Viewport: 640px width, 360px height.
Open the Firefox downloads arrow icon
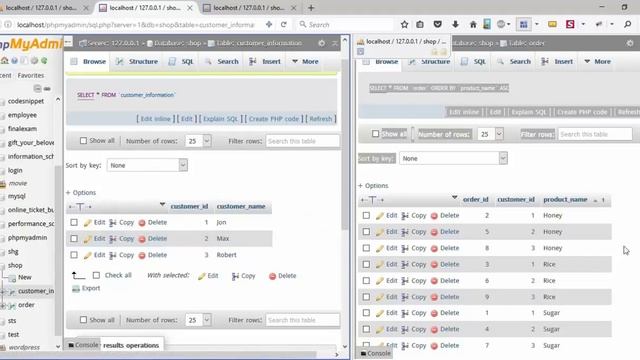[x=455, y=24]
